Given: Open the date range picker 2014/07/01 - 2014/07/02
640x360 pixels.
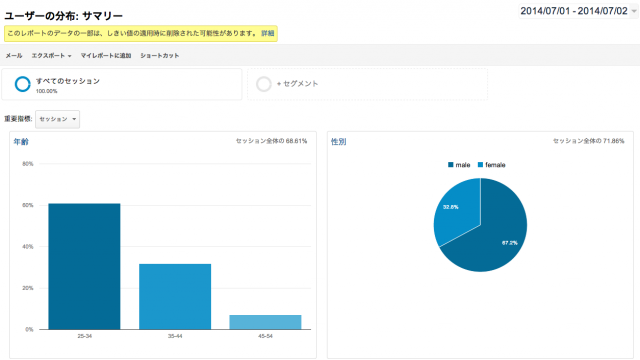Looking at the screenshot, I should (578, 11).
